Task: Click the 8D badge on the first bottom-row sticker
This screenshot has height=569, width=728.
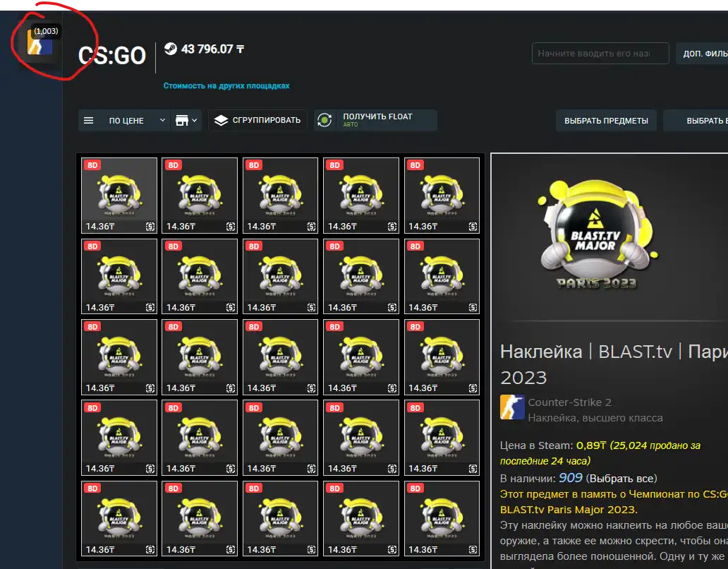Action: [92, 489]
